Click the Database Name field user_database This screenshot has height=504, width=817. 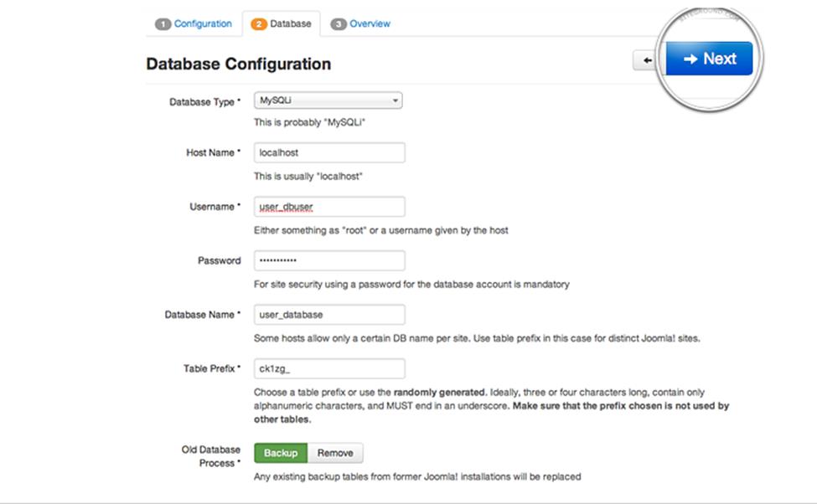pos(329,315)
